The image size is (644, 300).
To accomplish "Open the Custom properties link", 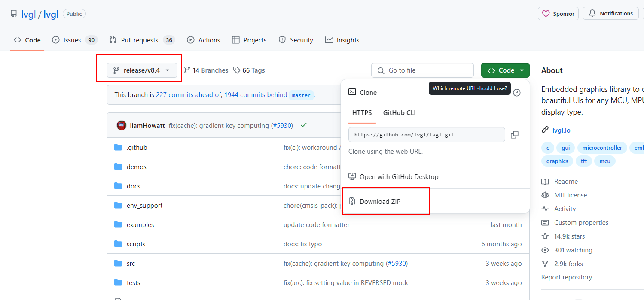I will point(575,223).
